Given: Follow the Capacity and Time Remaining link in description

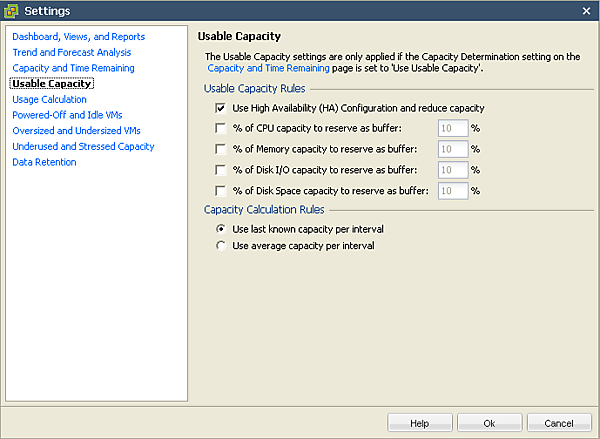Looking at the screenshot, I should (268, 69).
